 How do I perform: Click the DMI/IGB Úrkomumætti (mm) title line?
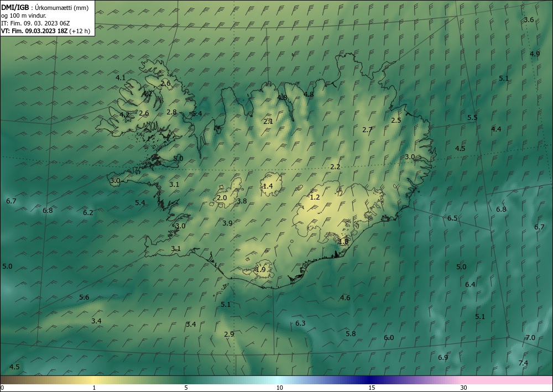(x=45, y=7)
